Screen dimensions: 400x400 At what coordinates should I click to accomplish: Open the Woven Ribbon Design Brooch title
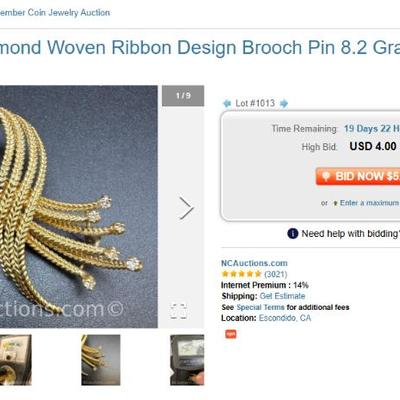coord(200,47)
